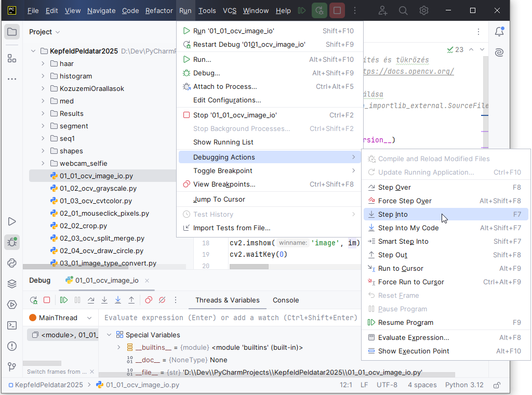Click the Step Over icon in Debug toolbar
The image size is (532, 395).
(91, 300)
